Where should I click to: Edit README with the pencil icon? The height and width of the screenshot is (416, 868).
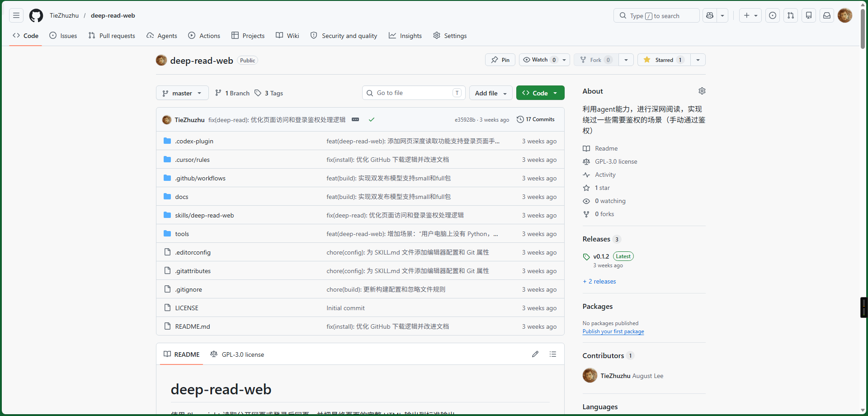point(535,354)
